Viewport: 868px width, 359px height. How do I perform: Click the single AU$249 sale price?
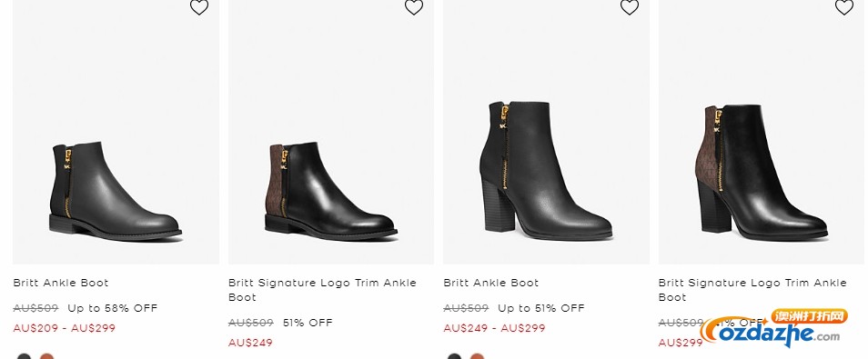(x=250, y=343)
